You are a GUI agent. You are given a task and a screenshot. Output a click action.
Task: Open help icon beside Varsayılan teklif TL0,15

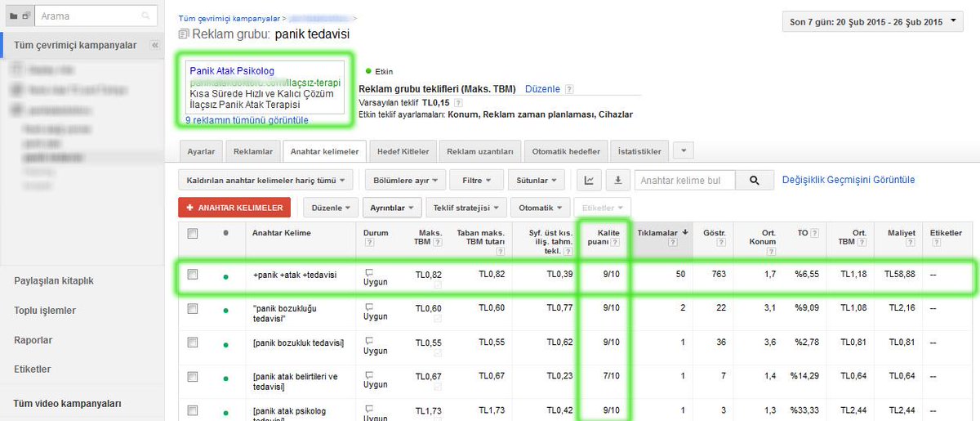(x=458, y=103)
